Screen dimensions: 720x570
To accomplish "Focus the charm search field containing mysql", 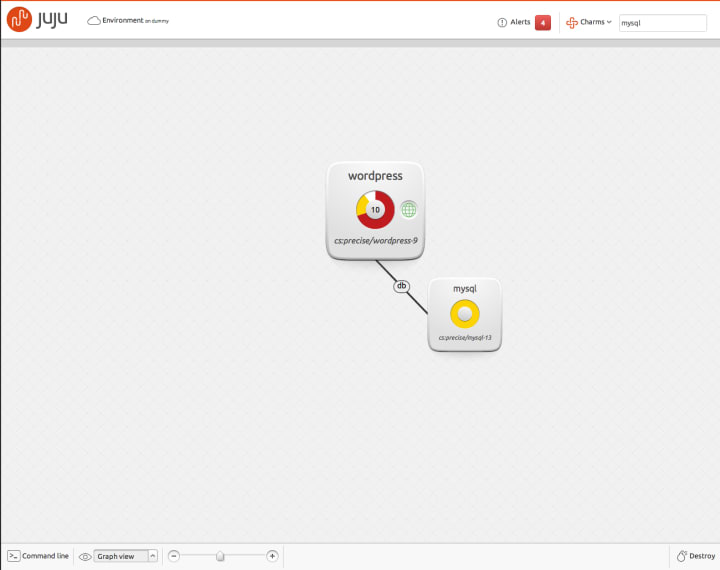I will pos(663,23).
